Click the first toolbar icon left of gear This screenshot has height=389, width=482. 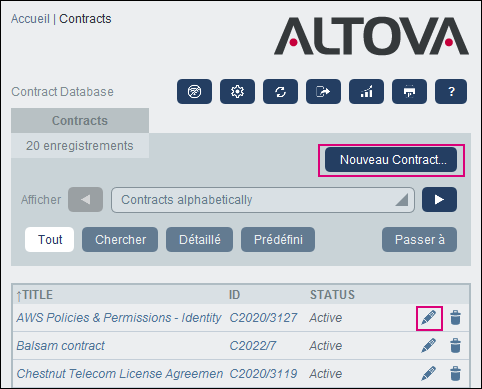pyautogui.click(x=194, y=91)
